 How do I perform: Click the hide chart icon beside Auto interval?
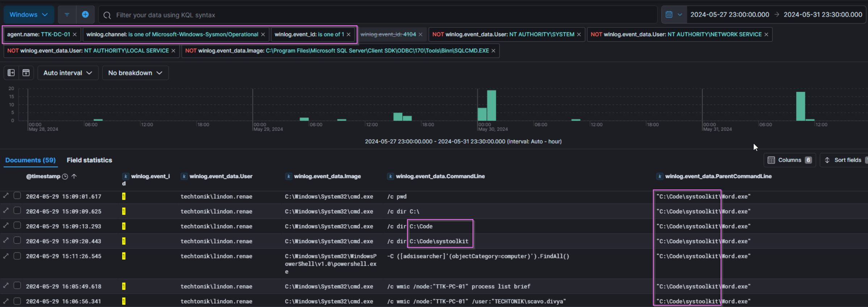point(26,73)
